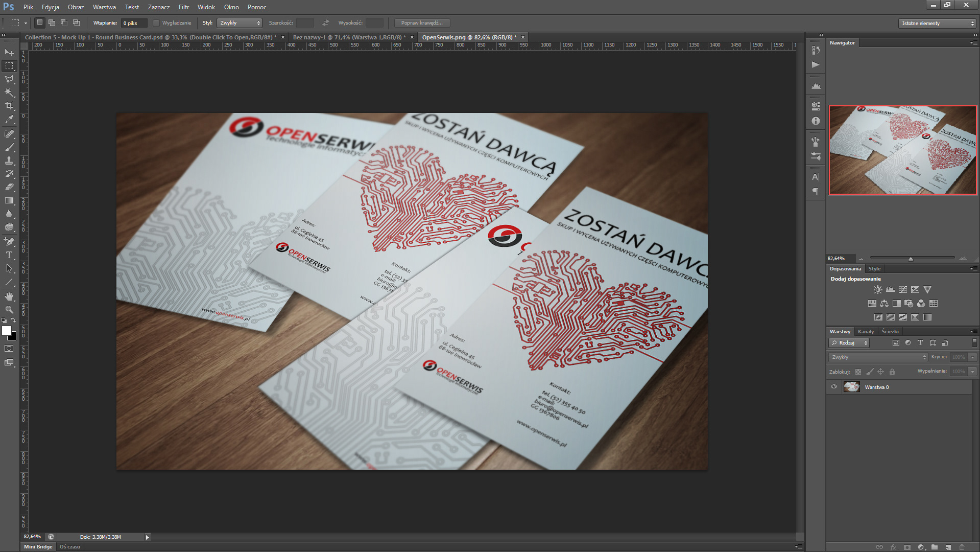Add a Hue/Saturation adjustment
This screenshot has width=980, height=552.
(872, 303)
